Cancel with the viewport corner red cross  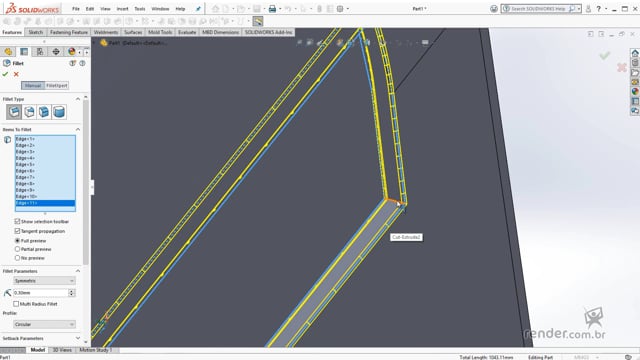point(622,67)
